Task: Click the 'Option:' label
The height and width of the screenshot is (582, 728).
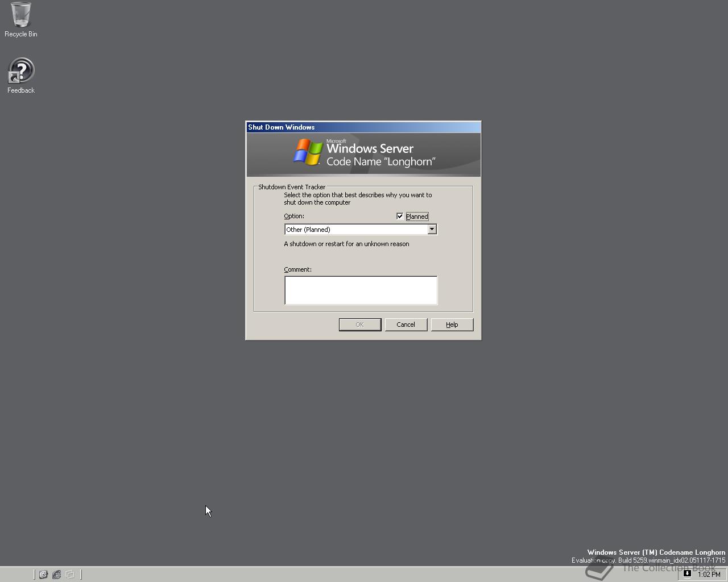Action: (294, 216)
